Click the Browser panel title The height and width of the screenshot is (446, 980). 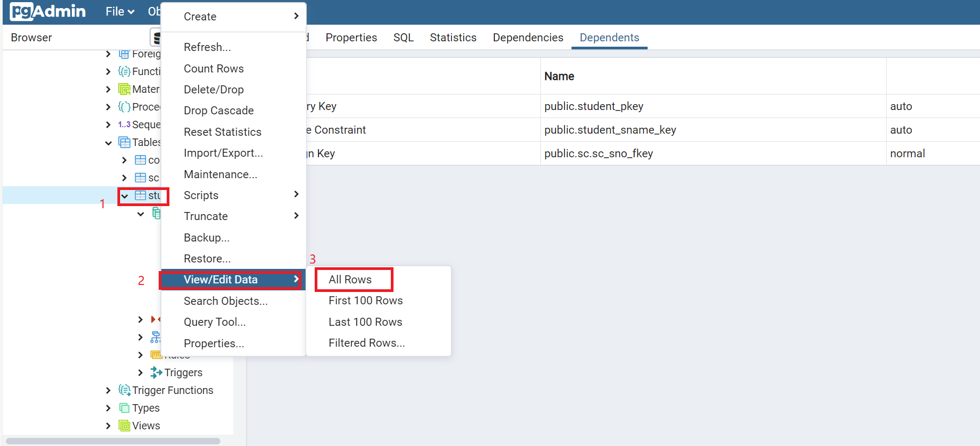(31, 38)
